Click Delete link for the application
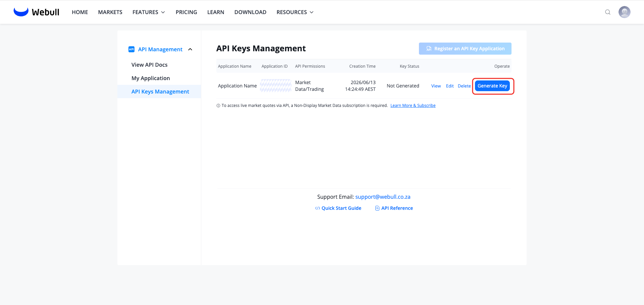Screen dimensions: 644x305 pyautogui.click(x=464, y=86)
